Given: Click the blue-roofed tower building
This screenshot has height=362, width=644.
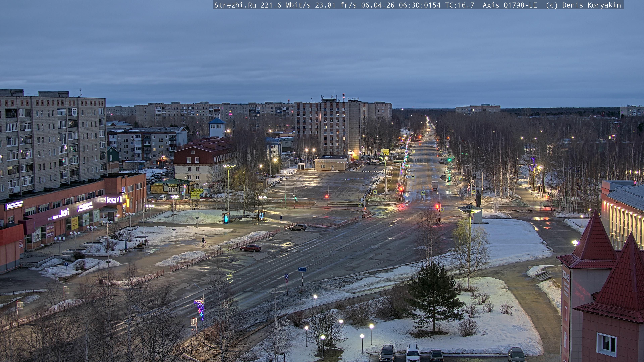Looking at the screenshot, I should click(217, 127).
